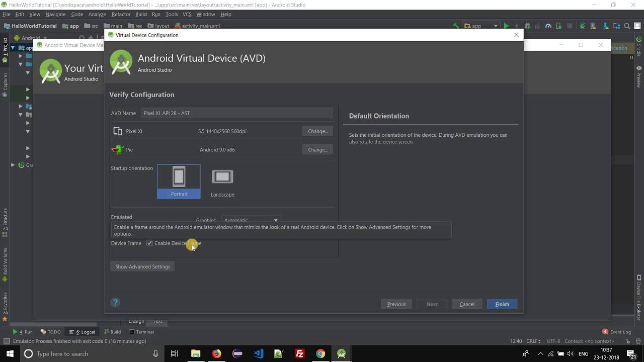
Task: Click Change button for Pixel XL device
Action: click(x=317, y=131)
